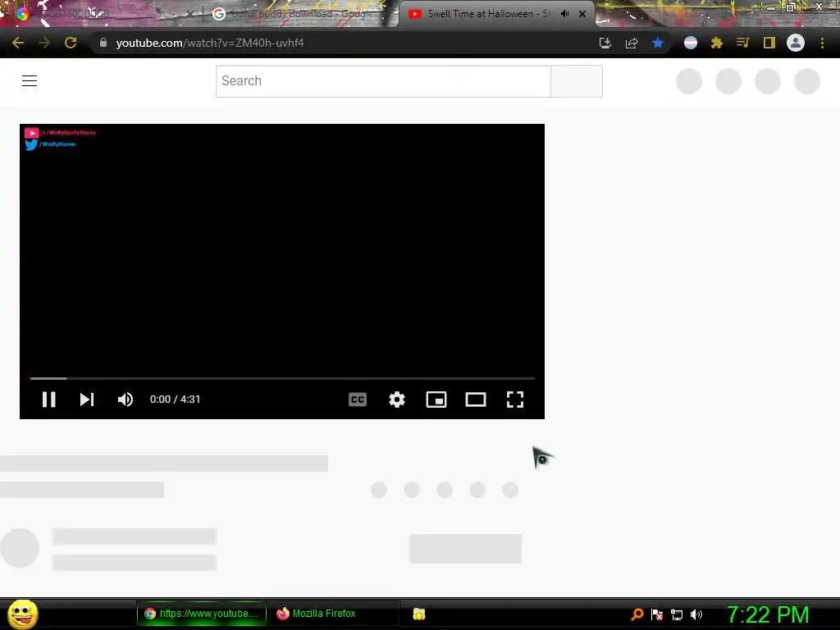Screen dimensions: 840x630
Task: Click the search submit button beside Search
Action: 577,81
